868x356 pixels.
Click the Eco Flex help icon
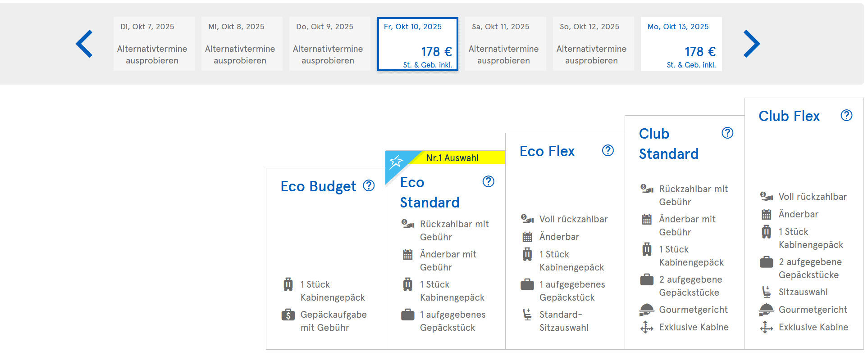608,150
